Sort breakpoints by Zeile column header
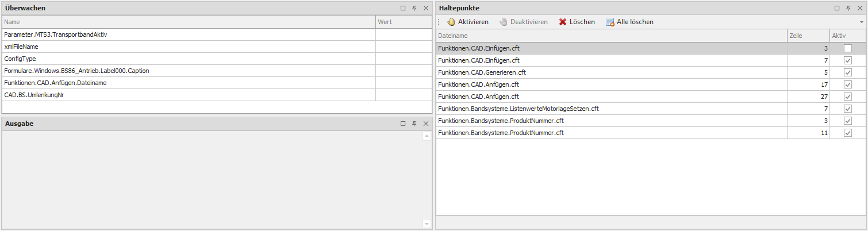 (808, 36)
